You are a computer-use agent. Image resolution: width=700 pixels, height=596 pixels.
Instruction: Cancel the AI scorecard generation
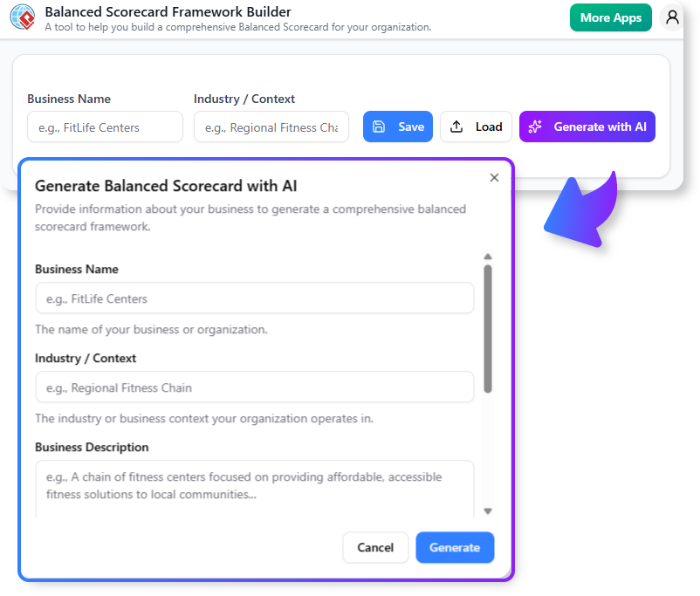click(x=375, y=548)
